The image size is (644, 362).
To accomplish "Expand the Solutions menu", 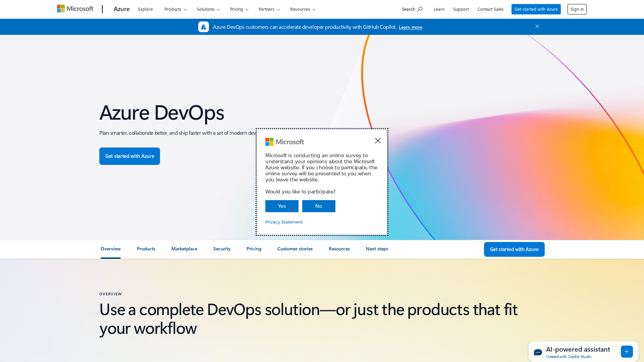I will point(208,9).
